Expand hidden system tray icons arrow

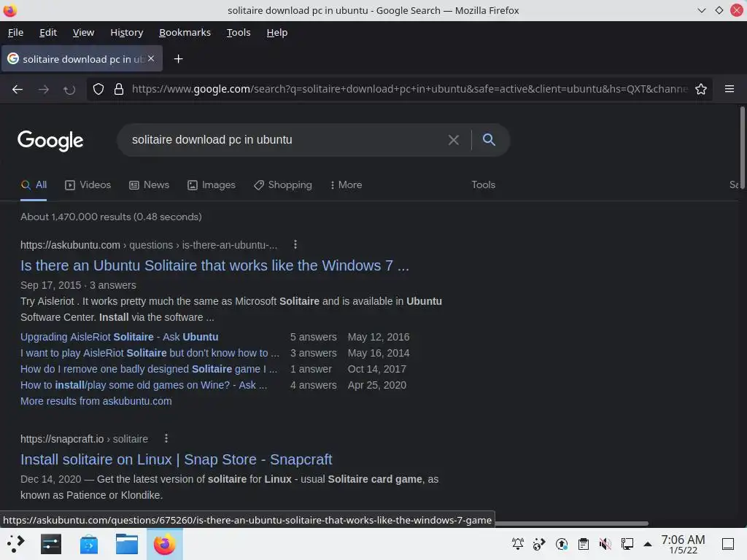tap(648, 543)
